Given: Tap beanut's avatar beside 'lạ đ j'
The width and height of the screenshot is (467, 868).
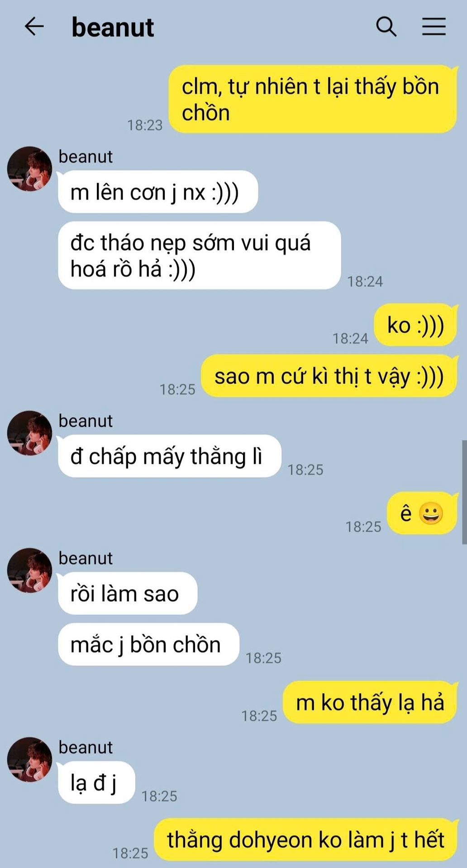Looking at the screenshot, I should (29, 759).
